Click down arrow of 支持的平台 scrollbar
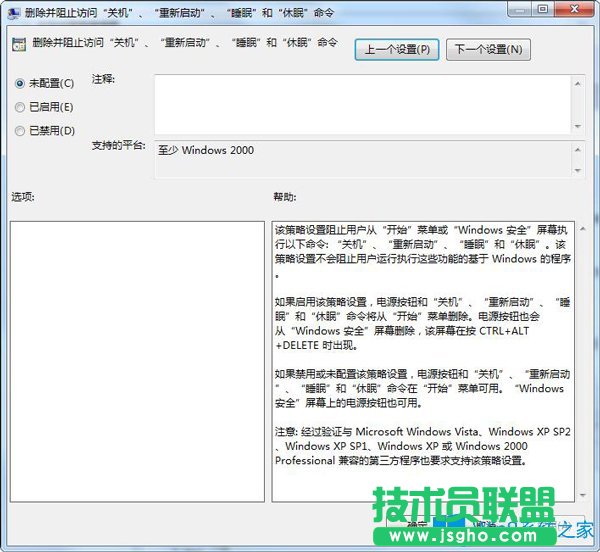 click(x=578, y=171)
